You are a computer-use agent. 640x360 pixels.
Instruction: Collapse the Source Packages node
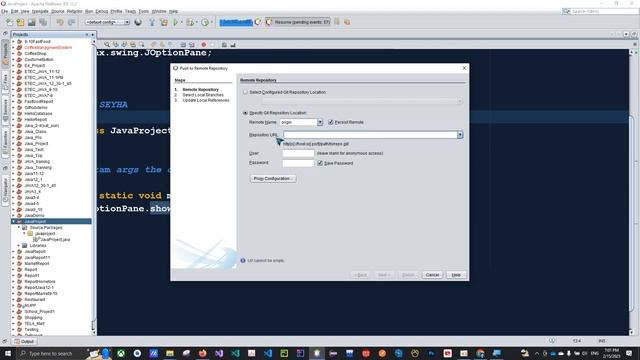click(19, 227)
